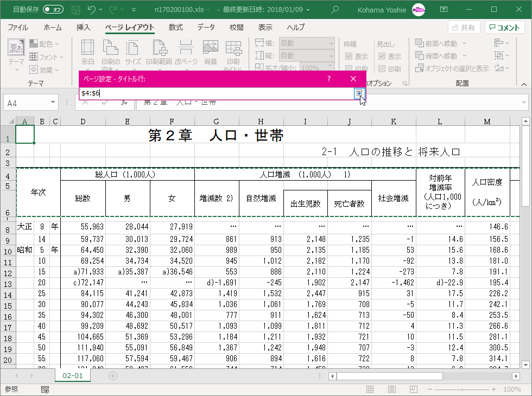Add a new sheet with the plus button
532x396 pixels.
tap(113, 376)
